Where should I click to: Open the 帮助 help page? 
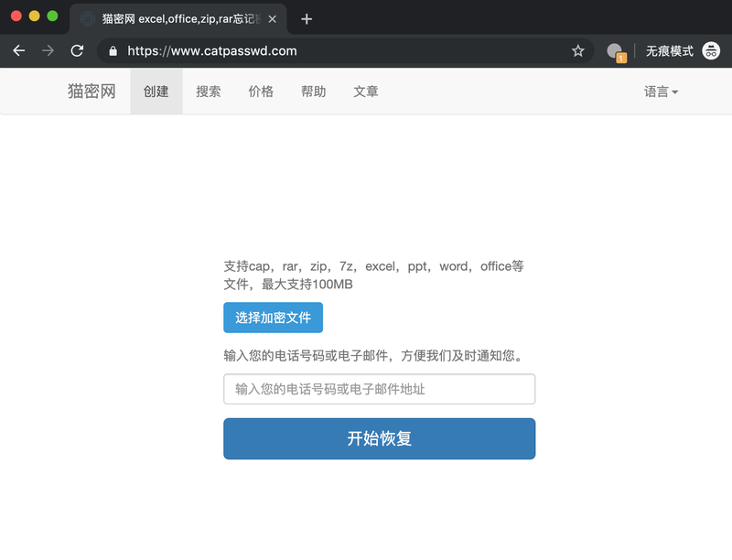click(312, 91)
